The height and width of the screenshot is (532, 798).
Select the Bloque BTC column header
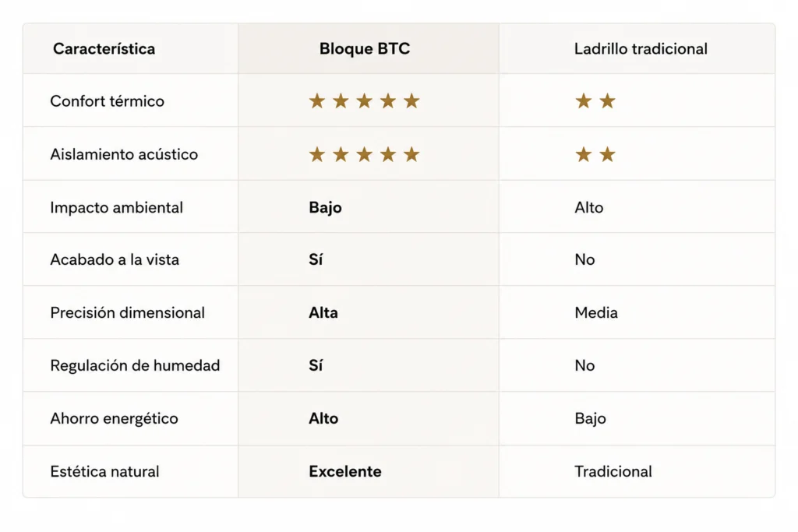point(365,49)
